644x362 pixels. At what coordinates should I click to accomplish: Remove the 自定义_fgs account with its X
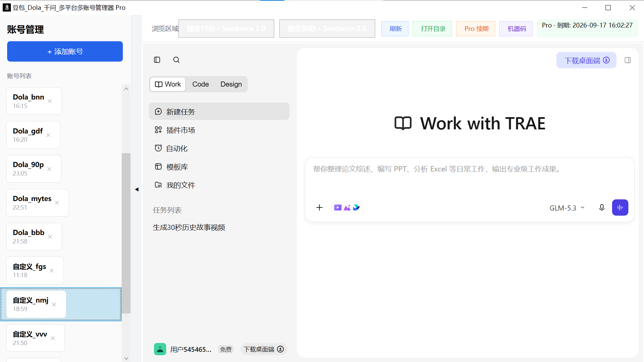coord(52,271)
